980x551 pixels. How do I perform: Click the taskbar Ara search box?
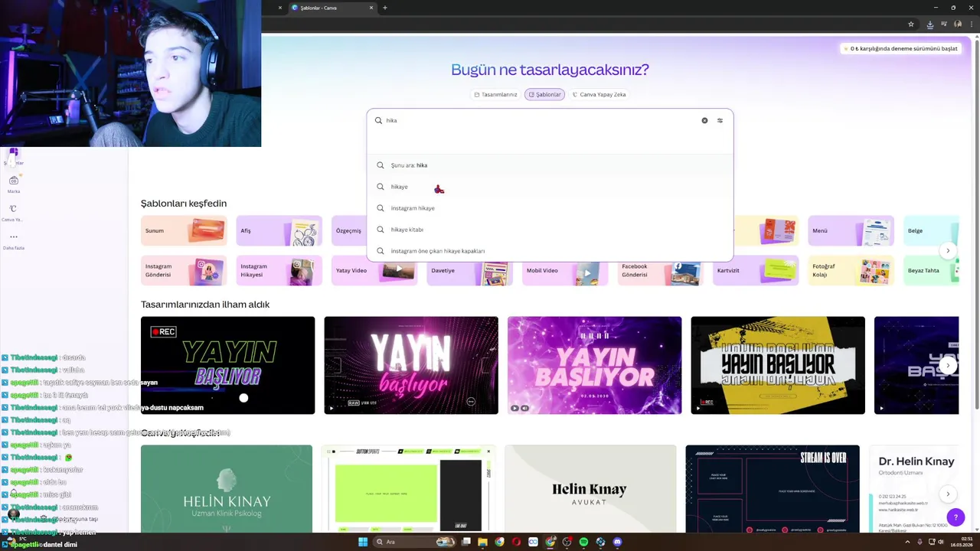[x=415, y=542]
